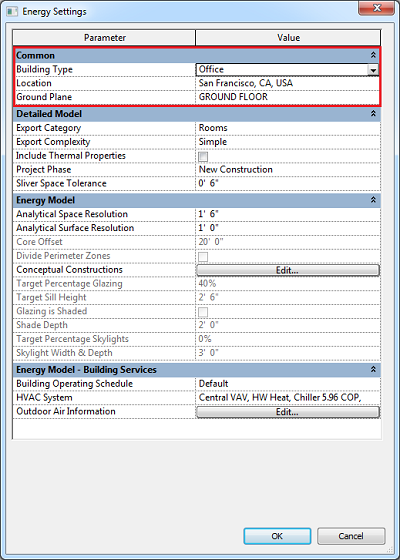Image resolution: width=400 pixels, height=560 pixels.
Task: Select Location value San Francisco, CA, USA
Action: [288, 83]
